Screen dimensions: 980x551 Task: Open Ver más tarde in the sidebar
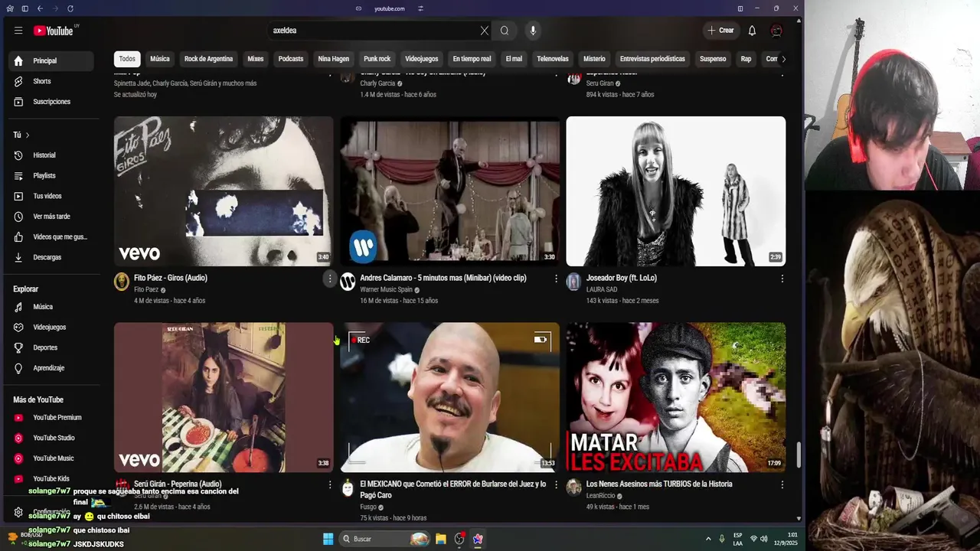[51, 217]
